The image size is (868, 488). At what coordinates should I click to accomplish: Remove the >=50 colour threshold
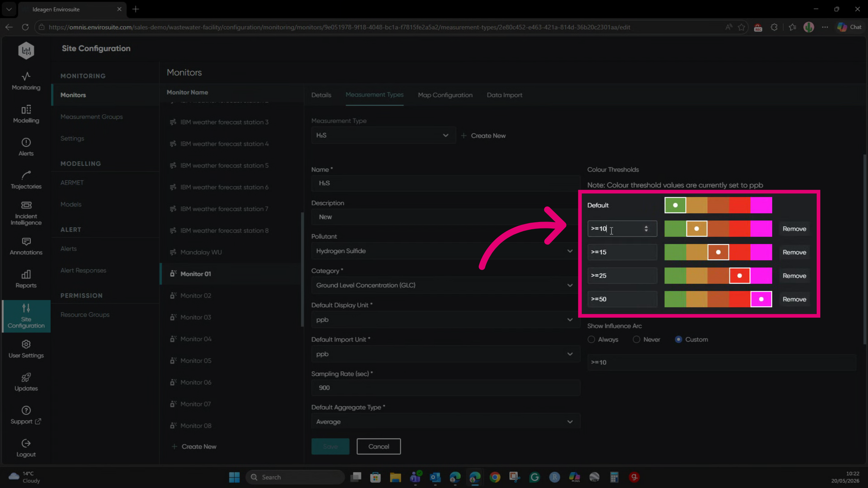pos(794,299)
